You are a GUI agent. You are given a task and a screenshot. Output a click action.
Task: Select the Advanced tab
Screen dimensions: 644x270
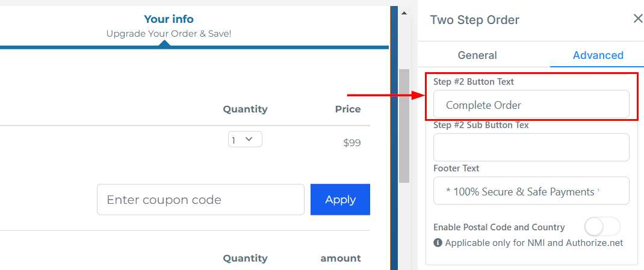click(x=598, y=55)
